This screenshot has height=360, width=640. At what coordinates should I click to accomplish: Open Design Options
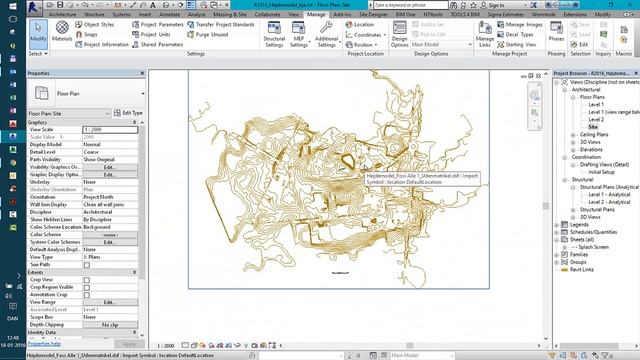coord(399,34)
